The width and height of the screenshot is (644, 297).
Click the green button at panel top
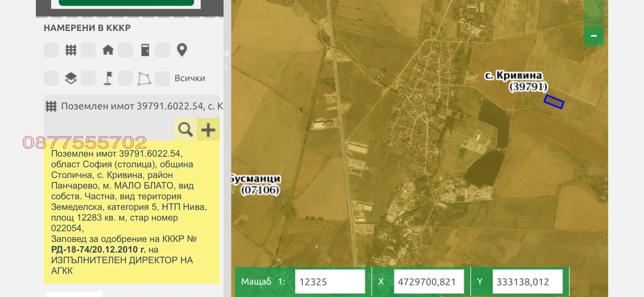[126, 3]
